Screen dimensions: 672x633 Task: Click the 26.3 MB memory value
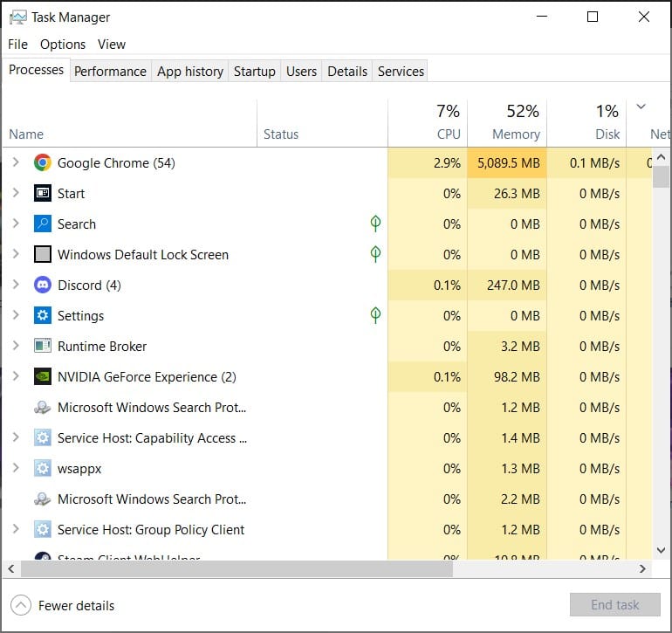pos(517,194)
